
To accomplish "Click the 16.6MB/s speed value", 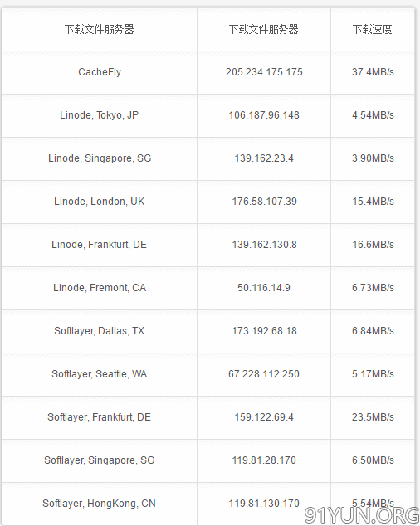I will point(373,245).
